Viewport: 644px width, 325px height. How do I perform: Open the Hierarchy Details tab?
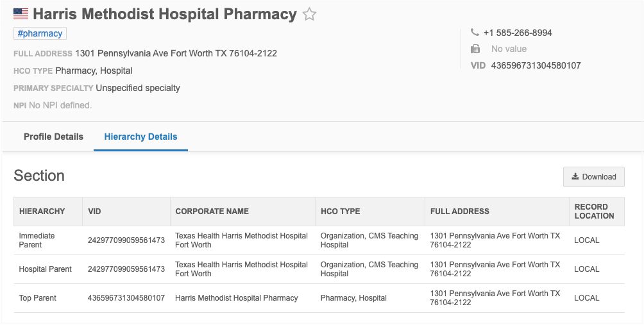click(140, 137)
